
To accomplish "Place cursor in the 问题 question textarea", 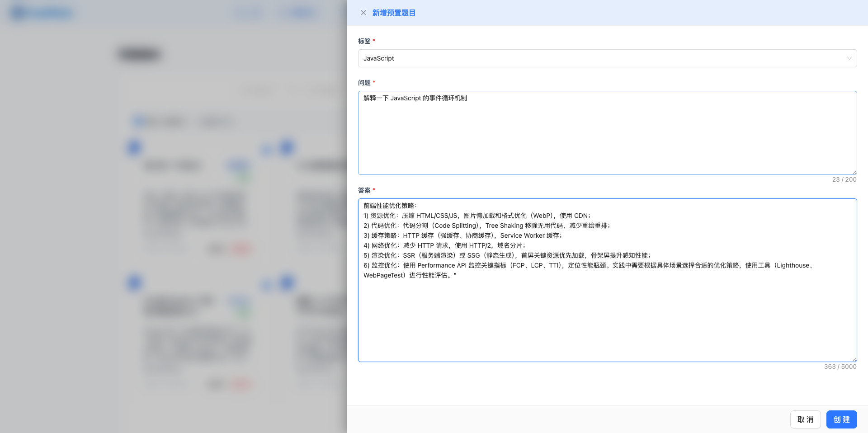I will (607, 133).
